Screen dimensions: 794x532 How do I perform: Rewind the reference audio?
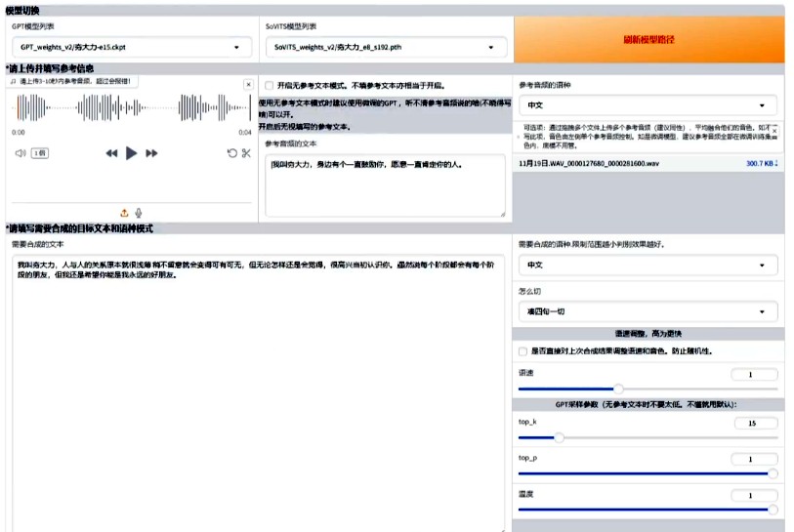(x=111, y=153)
